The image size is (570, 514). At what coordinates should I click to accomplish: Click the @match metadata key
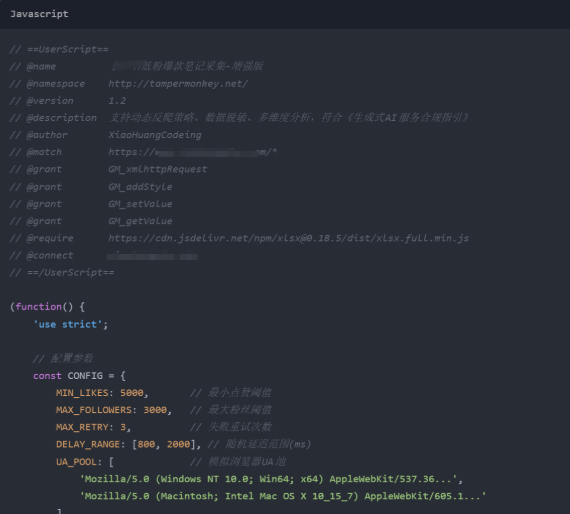(44, 152)
